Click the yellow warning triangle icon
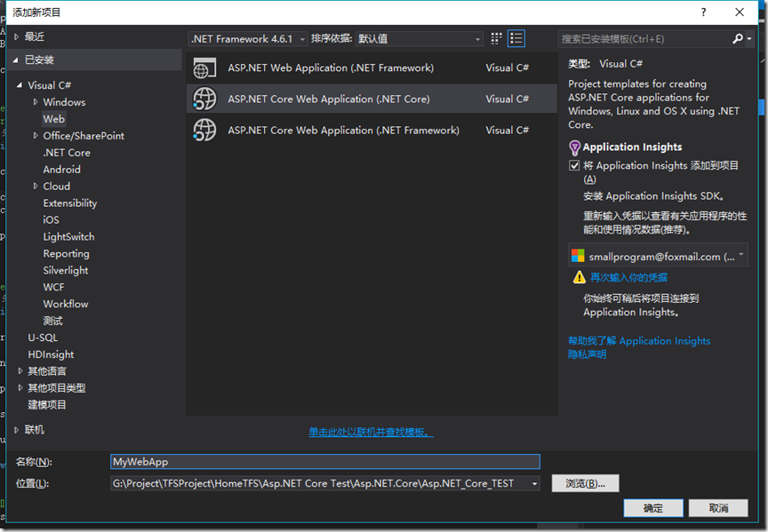 [580, 277]
